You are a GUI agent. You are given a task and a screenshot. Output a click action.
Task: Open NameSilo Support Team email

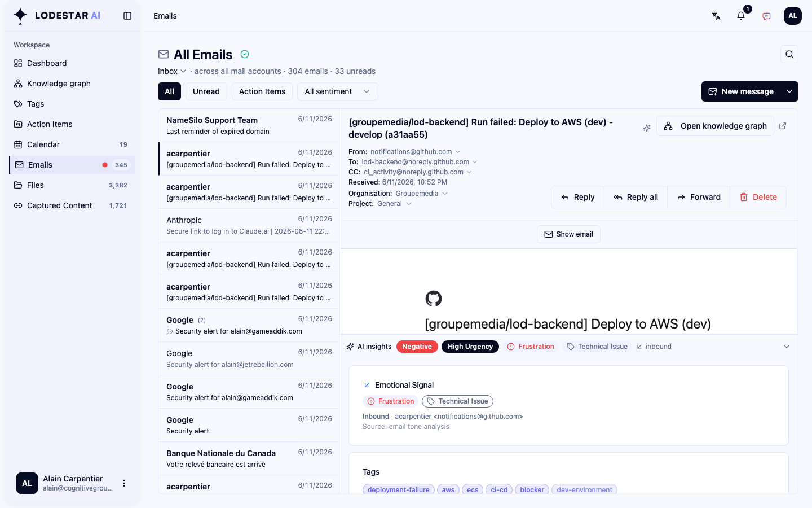(x=249, y=125)
